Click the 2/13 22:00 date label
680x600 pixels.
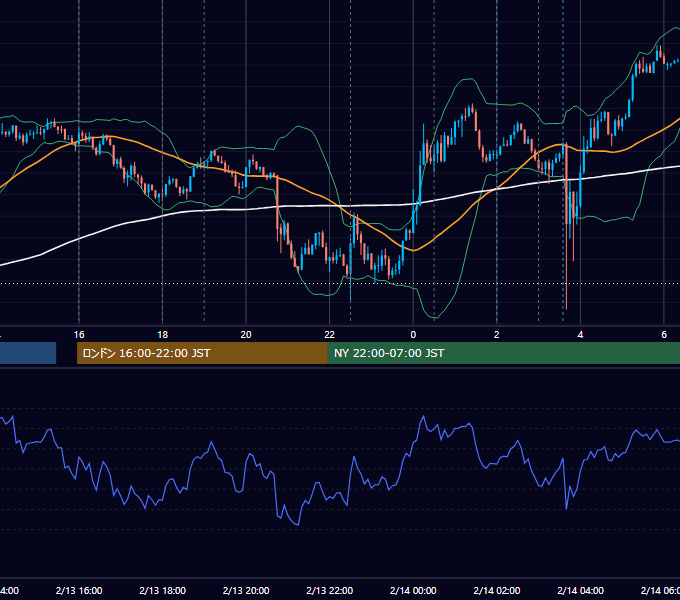tap(330, 590)
